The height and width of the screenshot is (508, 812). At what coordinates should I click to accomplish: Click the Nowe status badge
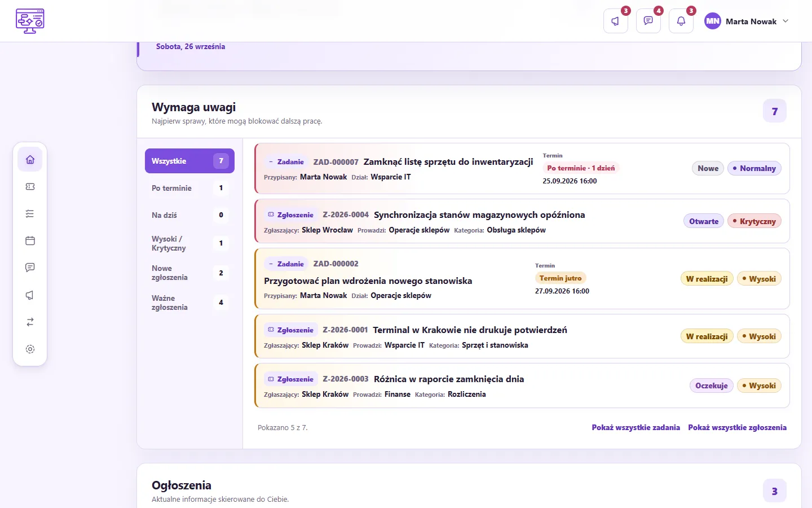click(708, 168)
